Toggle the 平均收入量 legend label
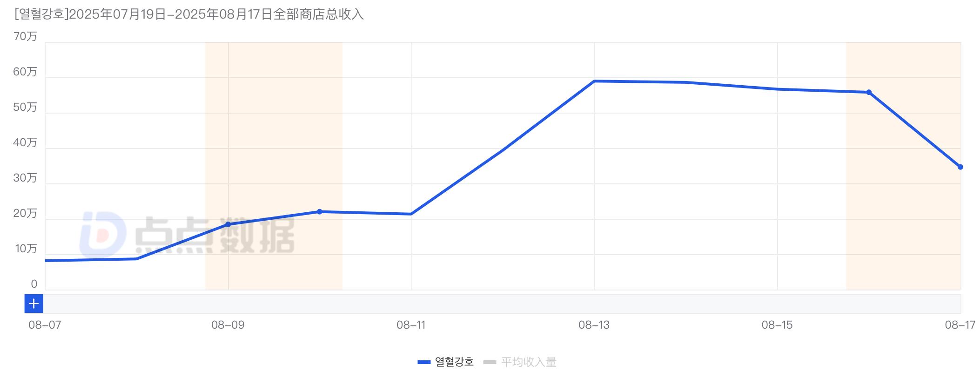The width and height of the screenshot is (980, 378). [x=528, y=362]
